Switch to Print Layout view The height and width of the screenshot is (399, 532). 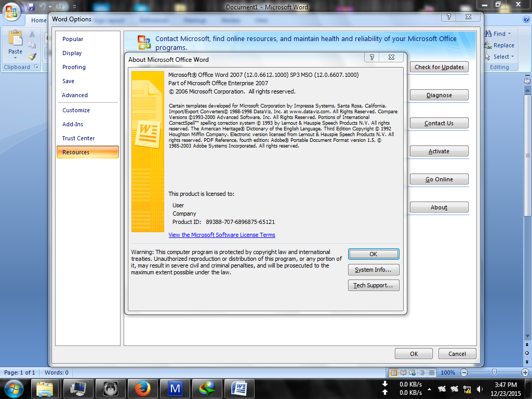[x=394, y=373]
